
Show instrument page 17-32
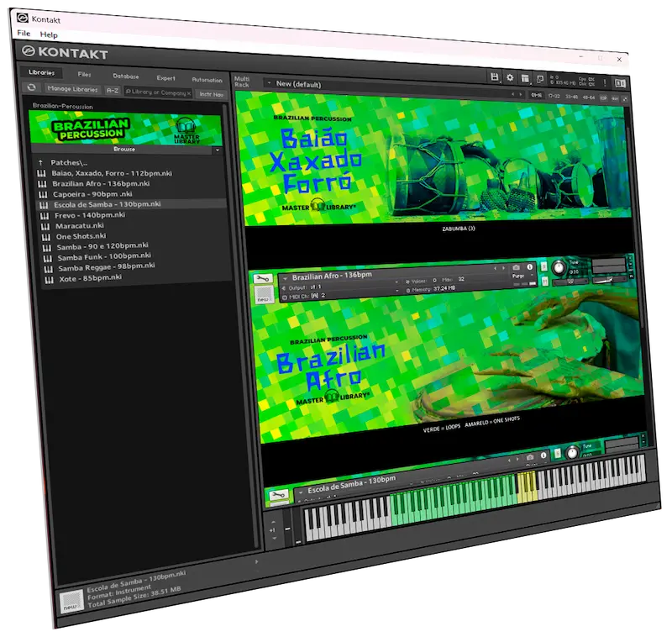click(x=554, y=96)
